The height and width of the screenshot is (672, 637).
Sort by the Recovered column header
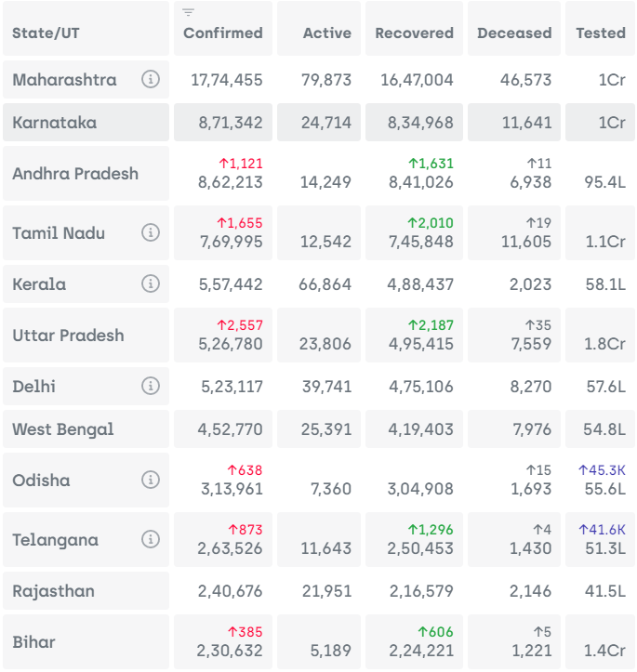(414, 33)
